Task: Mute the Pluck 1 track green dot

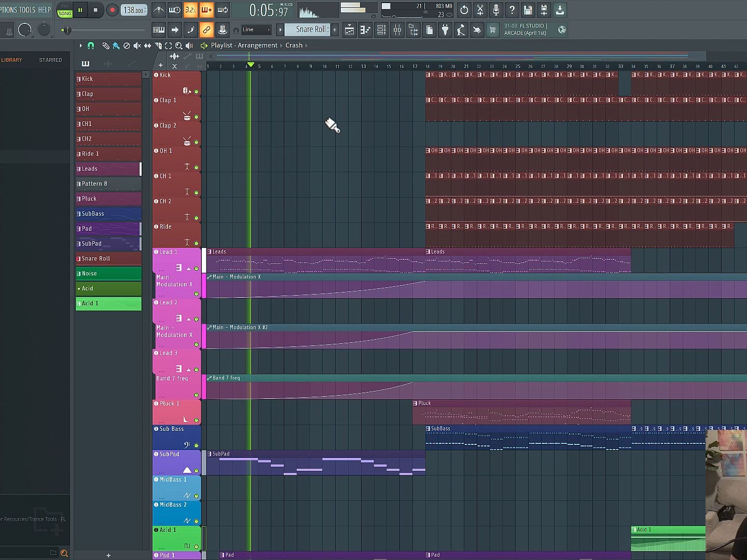Action: coord(197,420)
